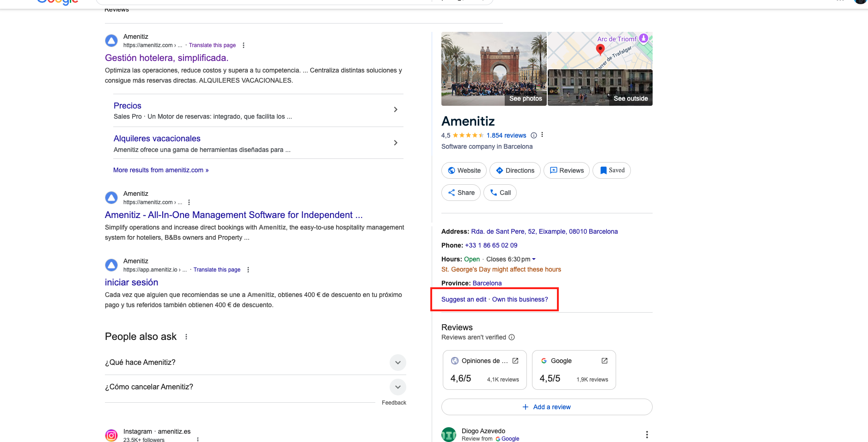Click the Instagram logo icon
The image size is (868, 442).
(111, 435)
